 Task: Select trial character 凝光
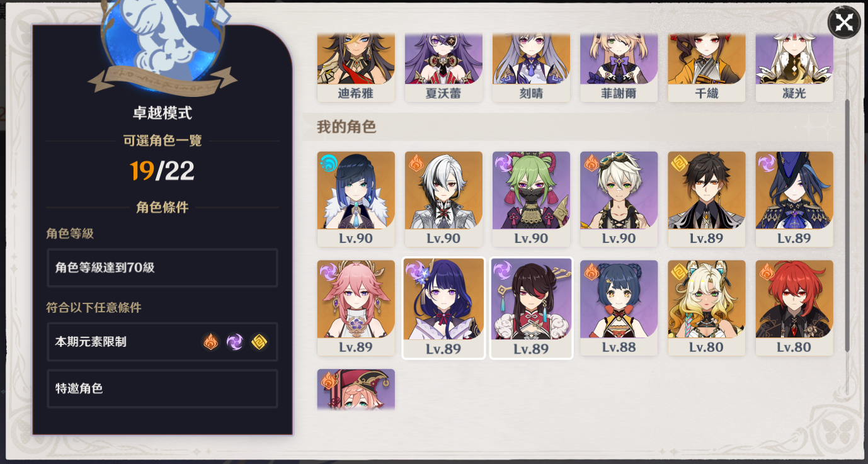click(794, 67)
